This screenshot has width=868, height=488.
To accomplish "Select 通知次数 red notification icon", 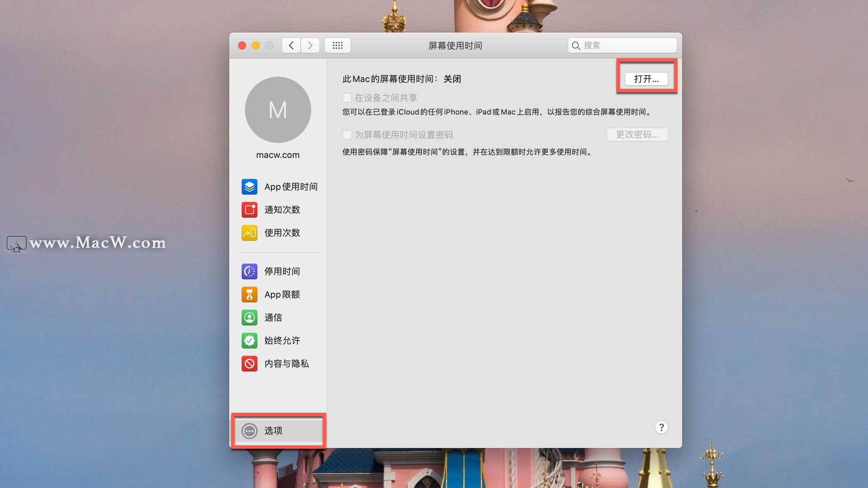I will [x=249, y=210].
